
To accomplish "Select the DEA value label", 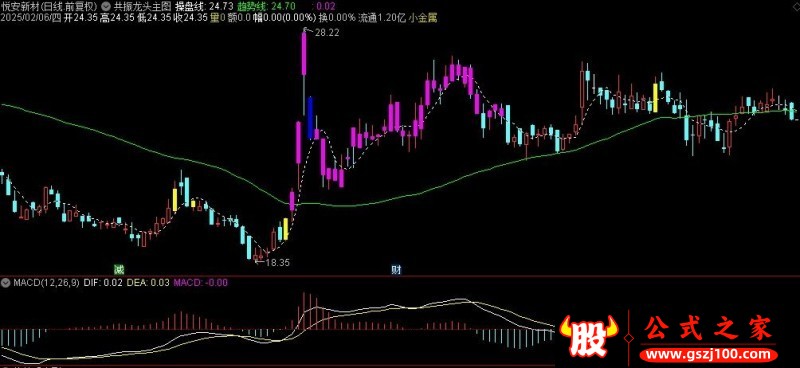I will point(147,282).
